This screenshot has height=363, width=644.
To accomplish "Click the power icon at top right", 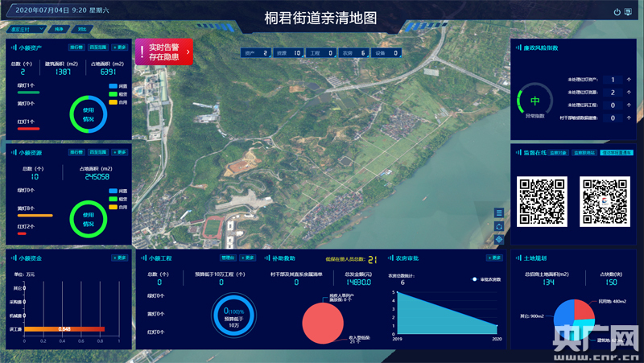I will 617,12.
